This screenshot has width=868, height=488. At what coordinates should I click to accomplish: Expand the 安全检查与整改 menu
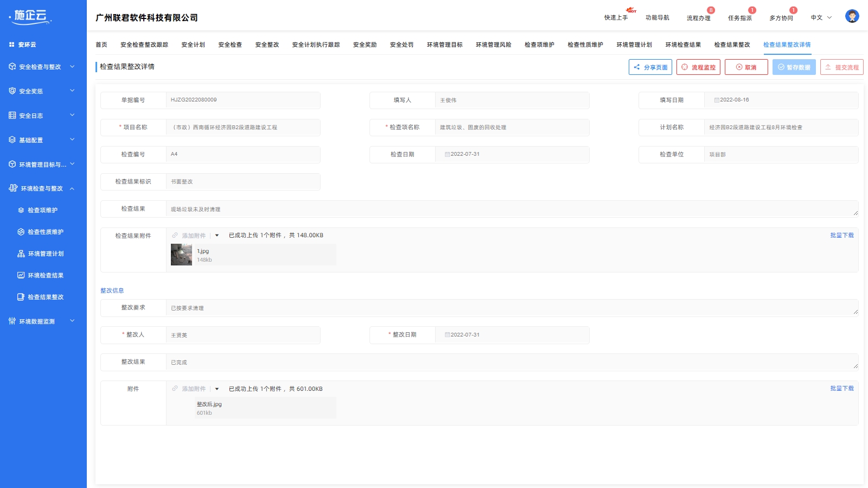(x=42, y=67)
